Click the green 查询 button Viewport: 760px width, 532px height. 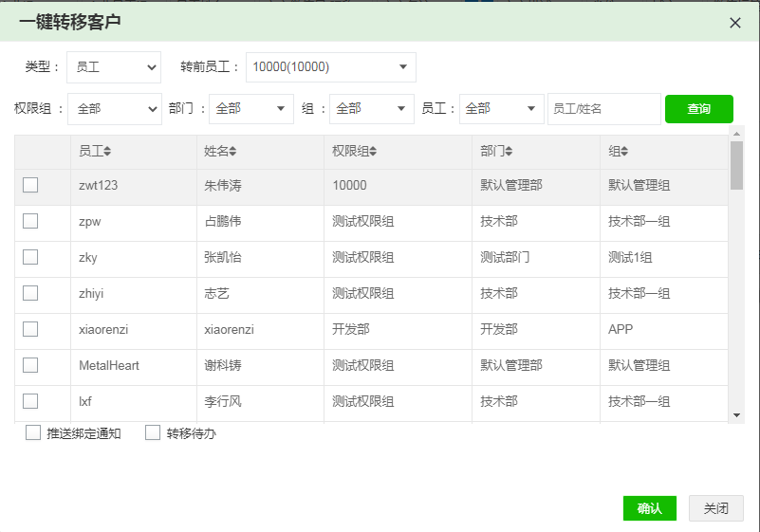coord(698,109)
